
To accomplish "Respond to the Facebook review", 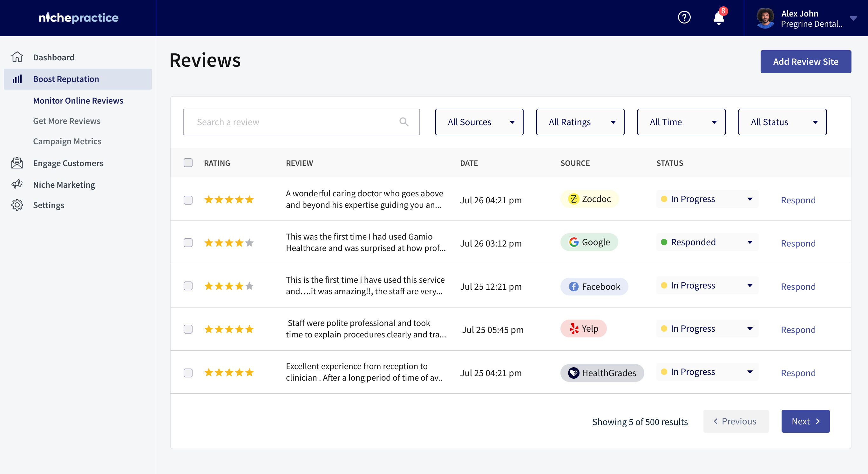I will click(x=798, y=286).
